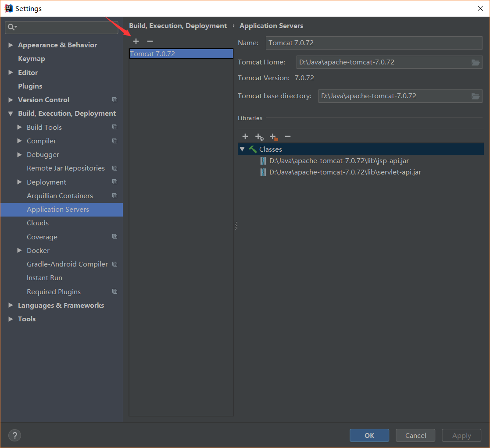Add library URL specification icon
This screenshot has height=448, width=490.
click(x=259, y=137)
